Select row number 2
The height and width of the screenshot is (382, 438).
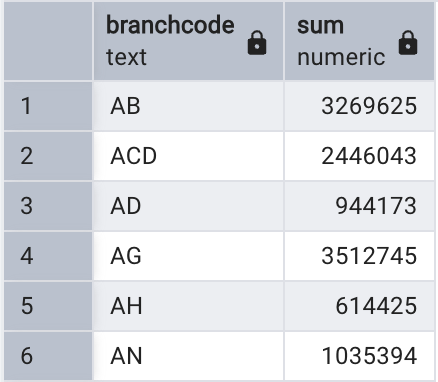pos(48,156)
